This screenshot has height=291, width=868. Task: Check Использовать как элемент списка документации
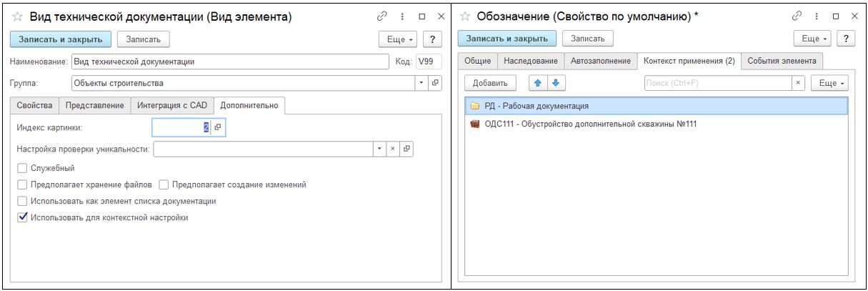[x=23, y=201]
